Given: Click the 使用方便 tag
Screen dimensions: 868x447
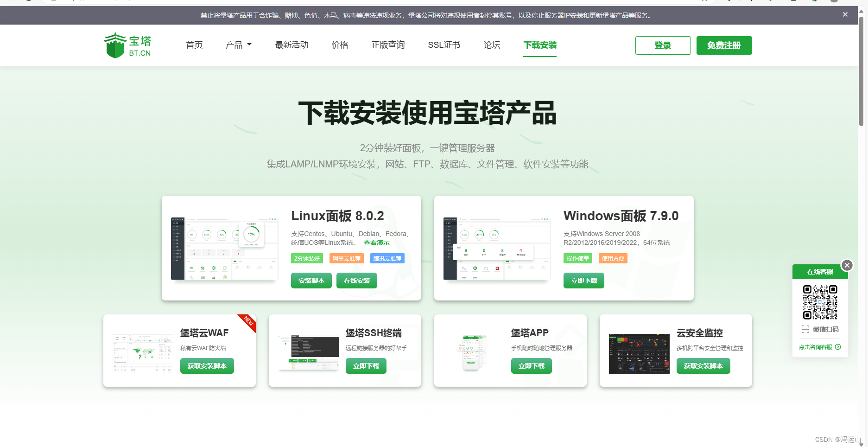Looking at the screenshot, I should (613, 258).
